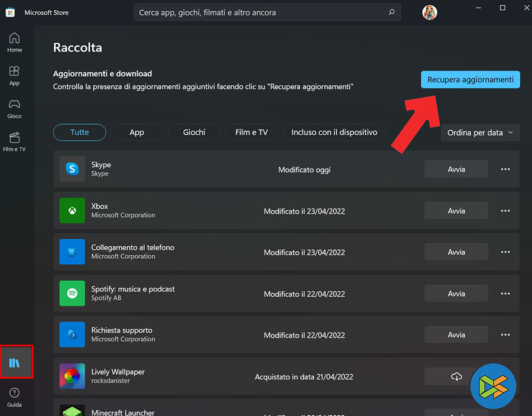Open more options for Richiesta supporto
Screen dimensions: 532x416
point(505,335)
